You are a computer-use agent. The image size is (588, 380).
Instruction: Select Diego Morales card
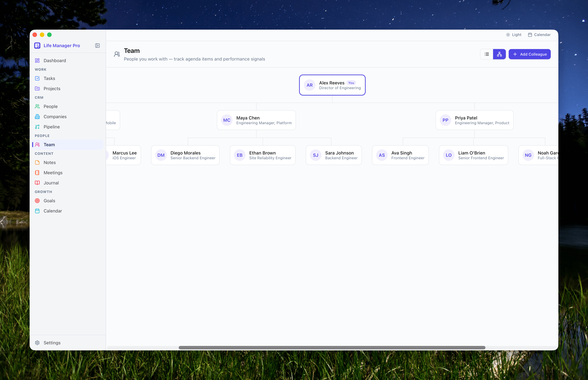pos(185,155)
